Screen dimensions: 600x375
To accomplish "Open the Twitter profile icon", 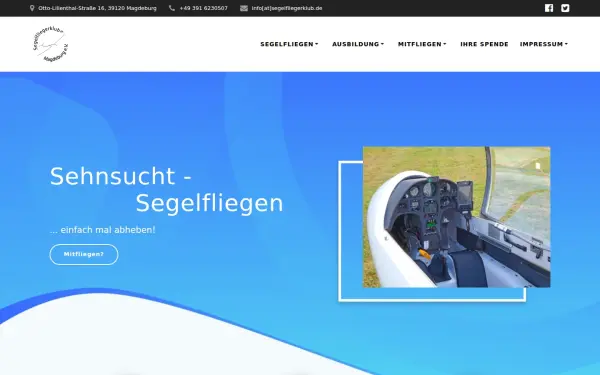I will (565, 8).
